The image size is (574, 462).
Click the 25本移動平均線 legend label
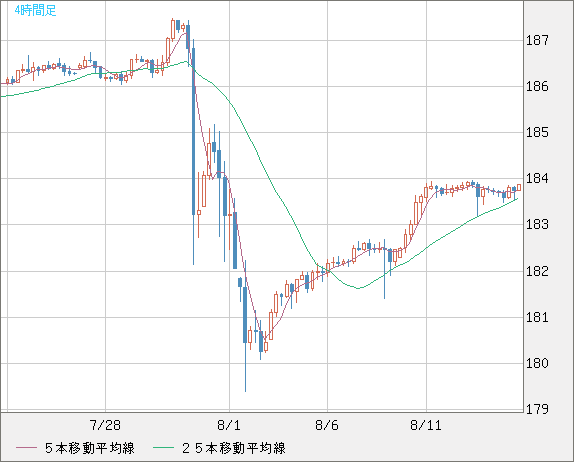coord(234,448)
